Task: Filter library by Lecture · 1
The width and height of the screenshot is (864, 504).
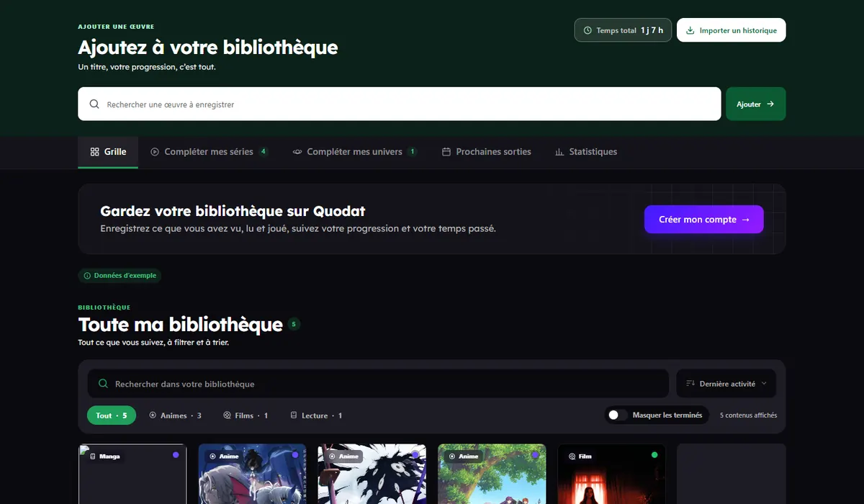Action: coord(316,415)
